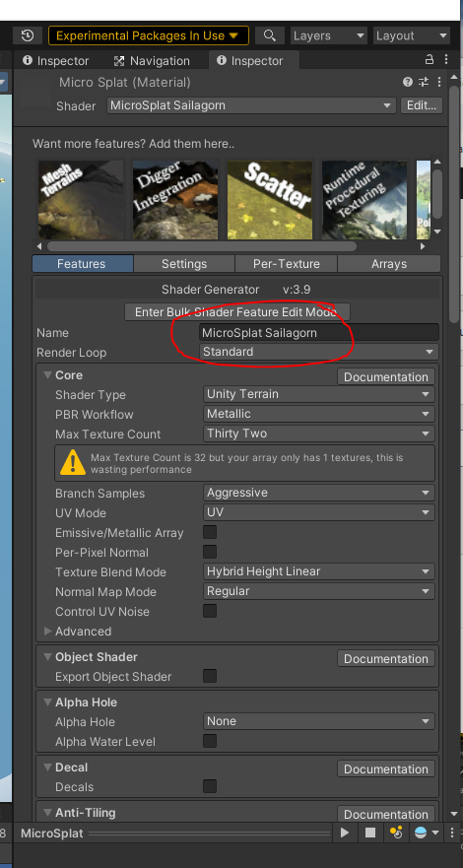Toggle the Inspector lock icon
Viewport: 463px width, 868px height.
tap(429, 60)
